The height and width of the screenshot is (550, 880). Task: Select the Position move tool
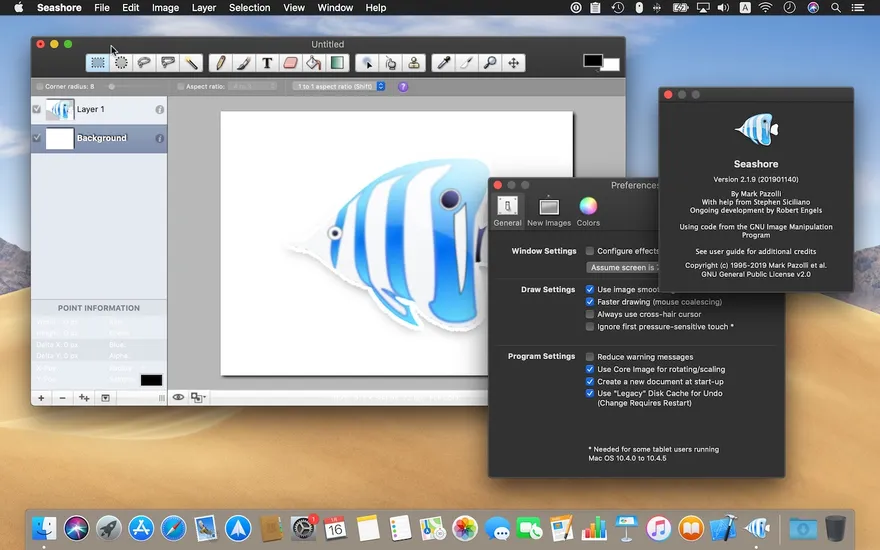(514, 63)
